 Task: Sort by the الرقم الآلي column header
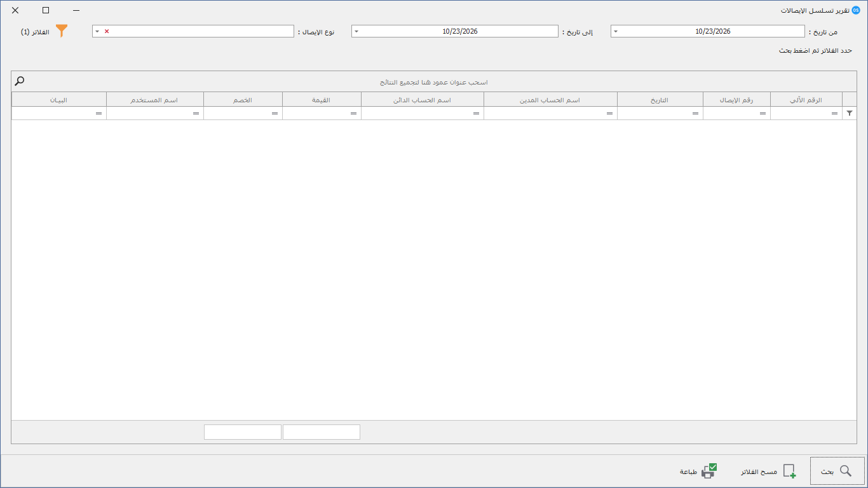click(x=806, y=99)
